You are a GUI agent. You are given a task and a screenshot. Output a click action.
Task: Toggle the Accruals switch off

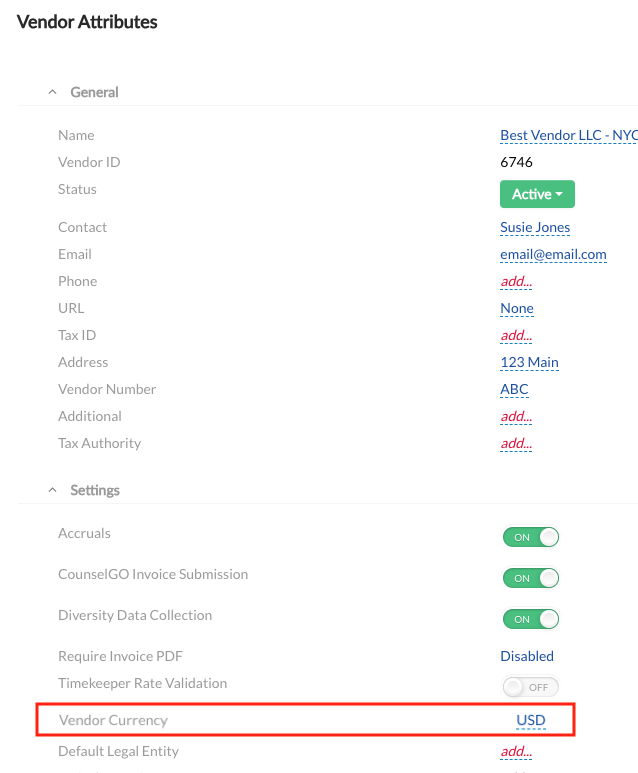(530, 537)
